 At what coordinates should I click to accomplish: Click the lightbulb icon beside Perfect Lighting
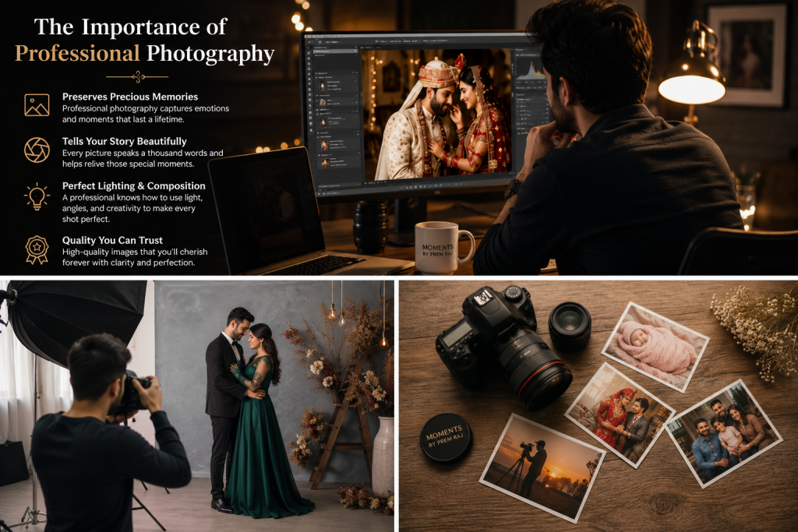[x=37, y=196]
